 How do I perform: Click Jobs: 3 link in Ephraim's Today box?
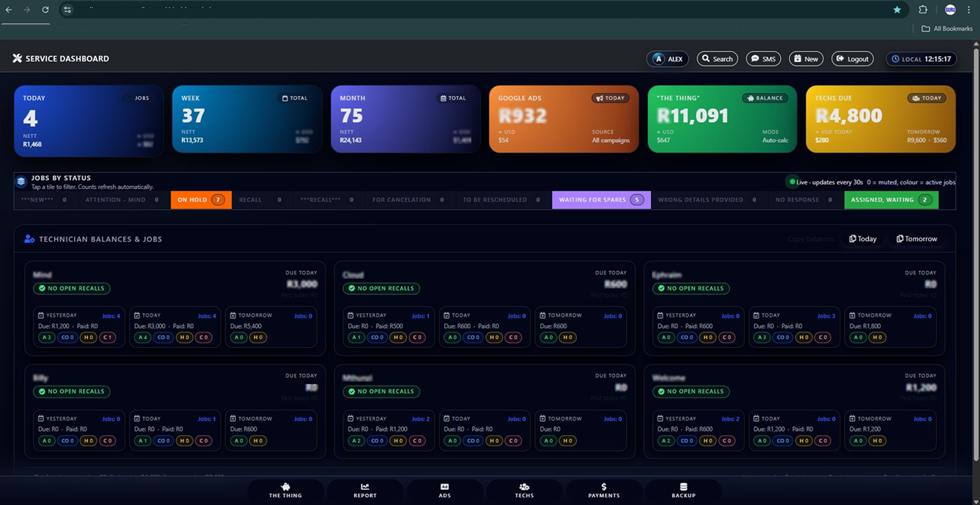coord(826,316)
